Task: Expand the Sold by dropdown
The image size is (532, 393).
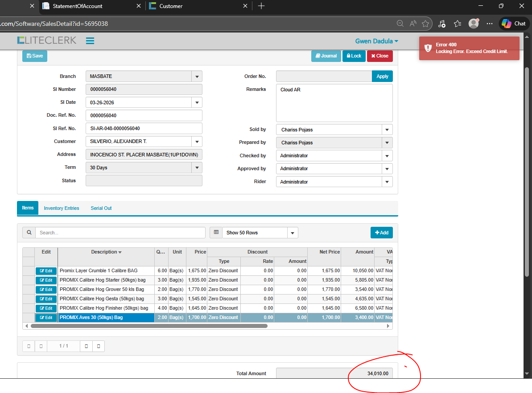Action: [x=387, y=130]
